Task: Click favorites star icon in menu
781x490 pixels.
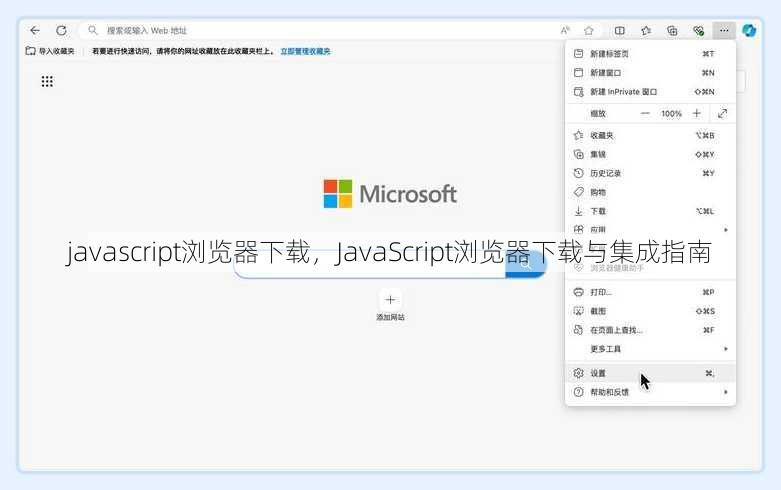Action: click(x=578, y=135)
